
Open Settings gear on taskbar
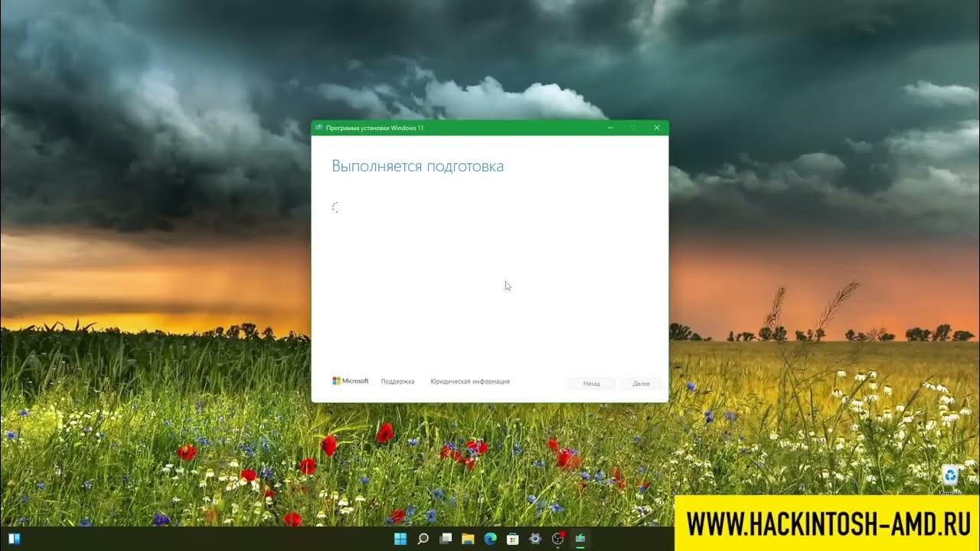coord(535,539)
